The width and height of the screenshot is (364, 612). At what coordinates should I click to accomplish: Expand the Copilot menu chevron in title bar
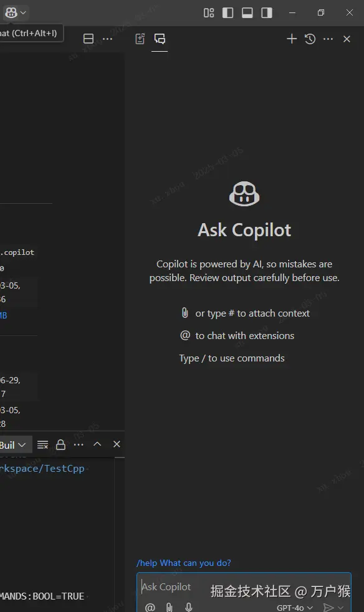23,13
